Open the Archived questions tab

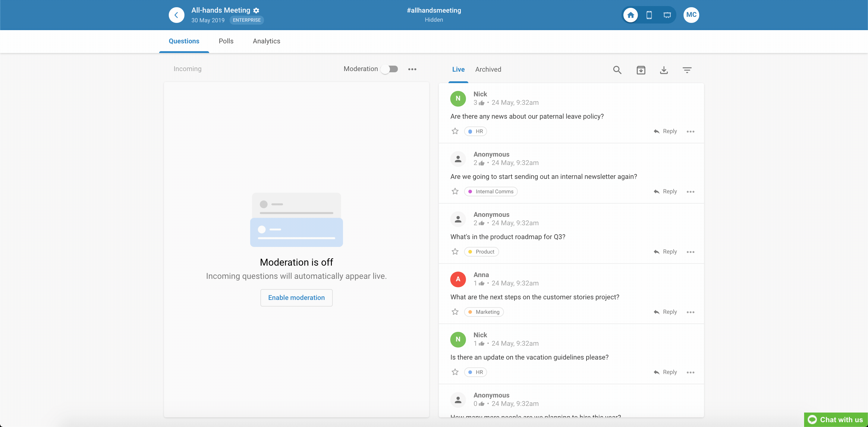coord(488,69)
